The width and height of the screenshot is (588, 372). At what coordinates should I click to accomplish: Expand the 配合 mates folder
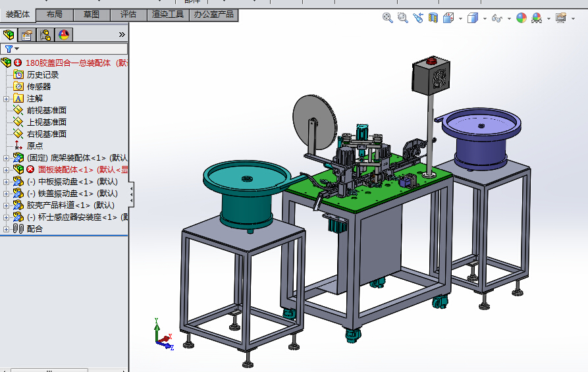click(x=7, y=229)
